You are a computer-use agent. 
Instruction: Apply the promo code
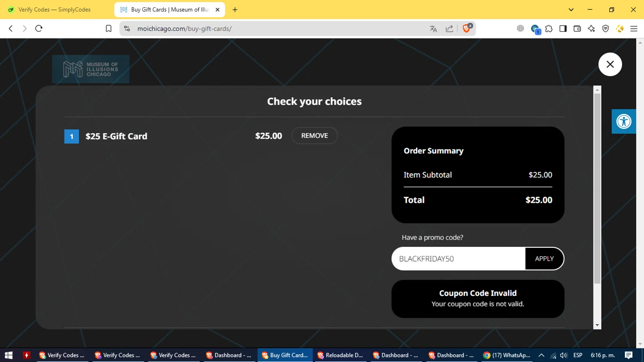(x=544, y=259)
